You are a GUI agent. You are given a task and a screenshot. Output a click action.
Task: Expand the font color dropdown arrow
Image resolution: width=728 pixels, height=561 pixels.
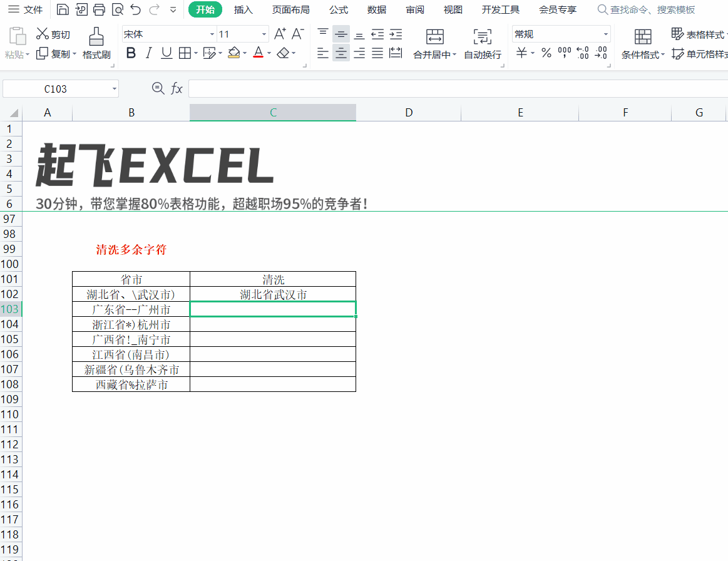point(269,53)
